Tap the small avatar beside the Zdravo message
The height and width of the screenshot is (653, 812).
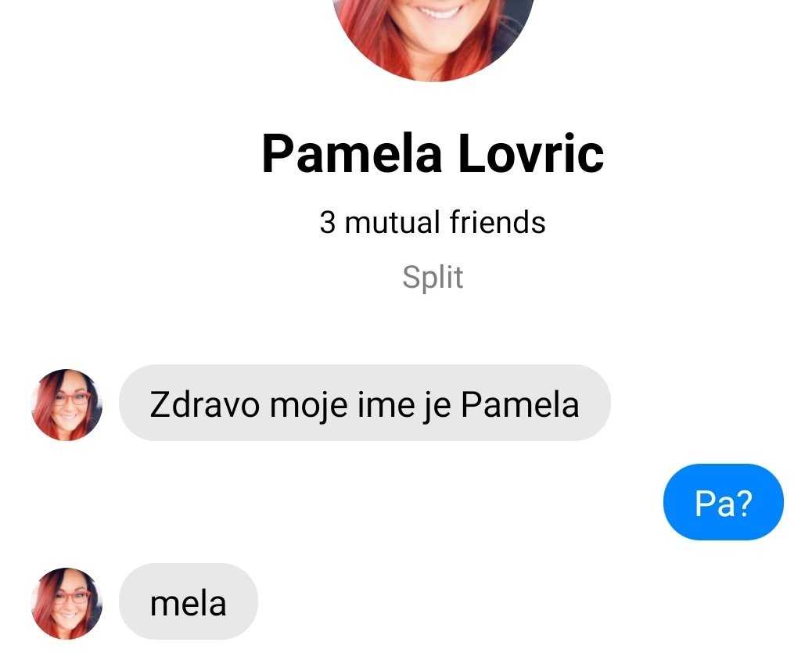tap(66, 404)
